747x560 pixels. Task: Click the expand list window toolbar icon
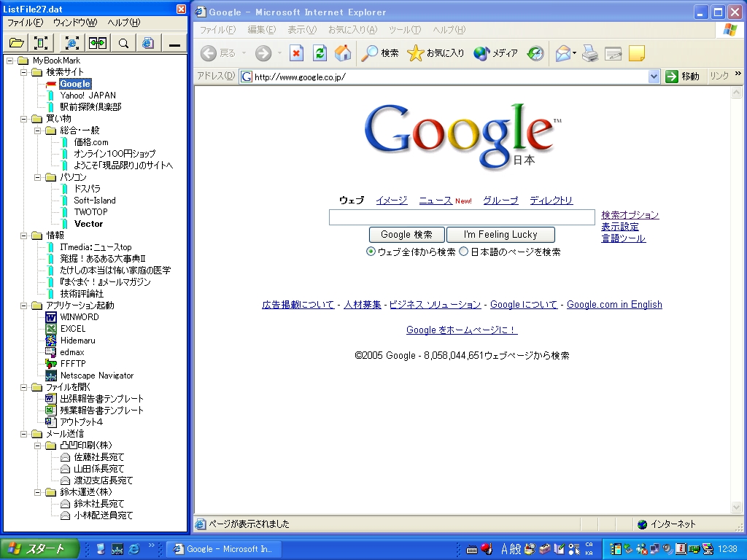pos(41,43)
